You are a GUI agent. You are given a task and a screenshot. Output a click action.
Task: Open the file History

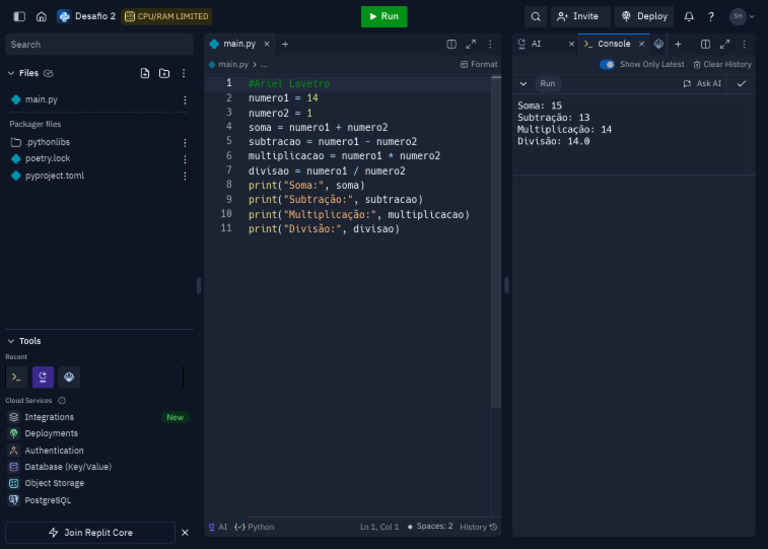pos(479,527)
